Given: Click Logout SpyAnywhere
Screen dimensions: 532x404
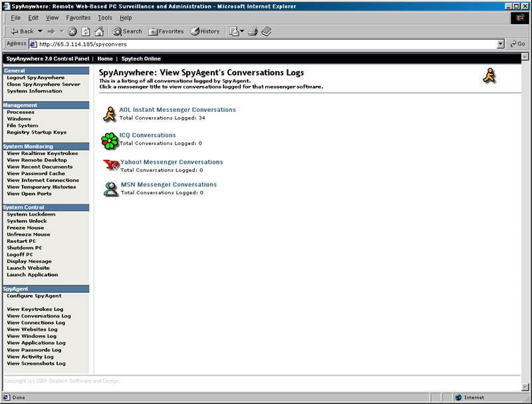Looking at the screenshot, I should click(x=36, y=77).
